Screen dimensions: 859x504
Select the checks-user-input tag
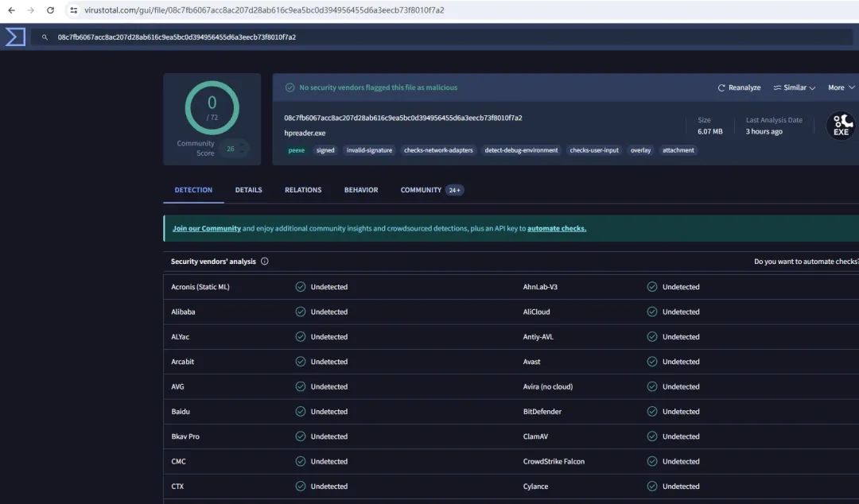coord(594,150)
